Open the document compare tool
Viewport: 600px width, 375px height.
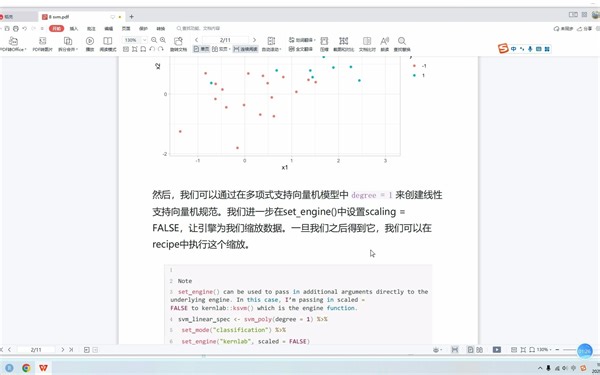[367, 44]
